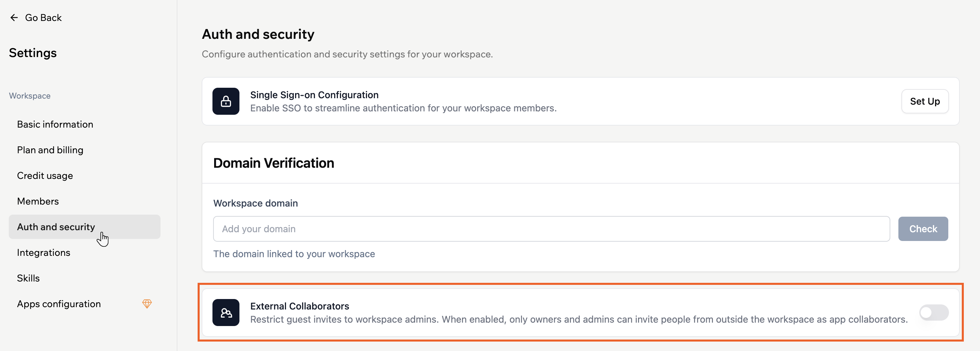Viewport: 980px width, 351px height.
Task: Click the 'Configure authentication and security settings' subtitle
Action: pyautogui.click(x=347, y=54)
